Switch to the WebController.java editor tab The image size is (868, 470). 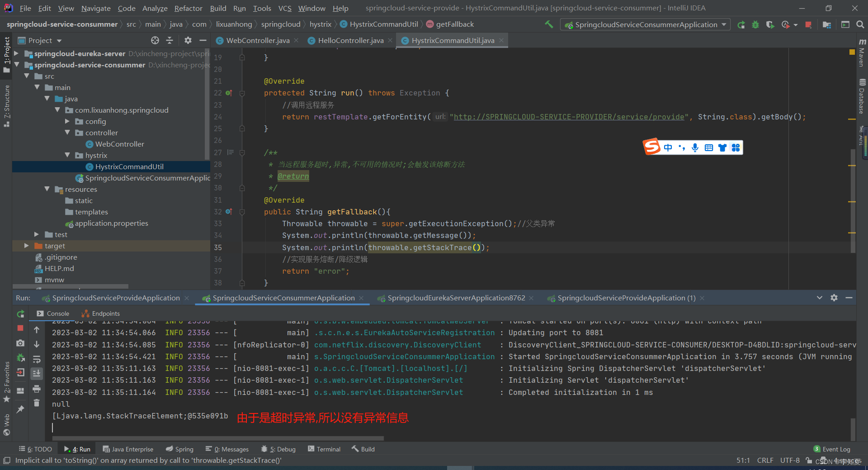click(x=258, y=41)
